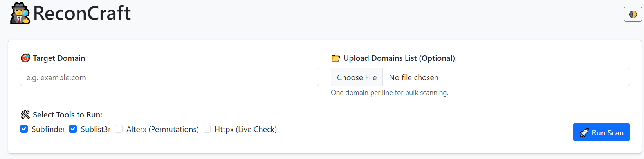Click the target icon beside Target Domain
Screen dimensions: 644x159
[x=25, y=58]
